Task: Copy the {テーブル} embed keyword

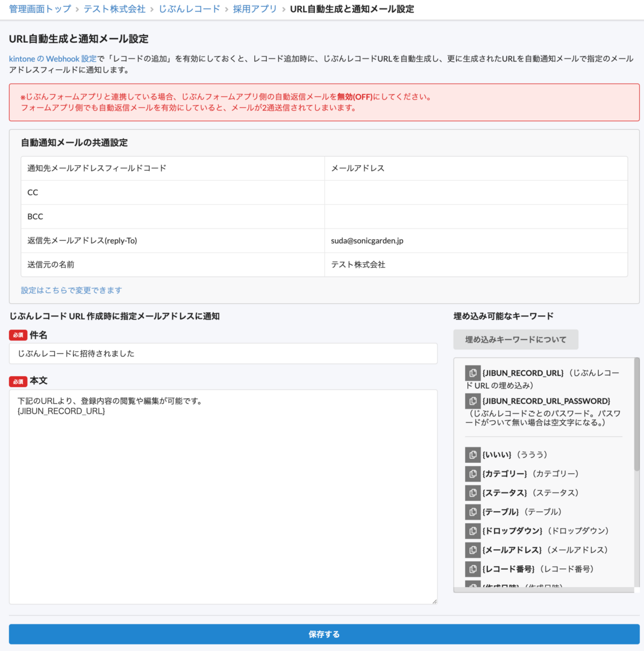Action: tap(472, 512)
